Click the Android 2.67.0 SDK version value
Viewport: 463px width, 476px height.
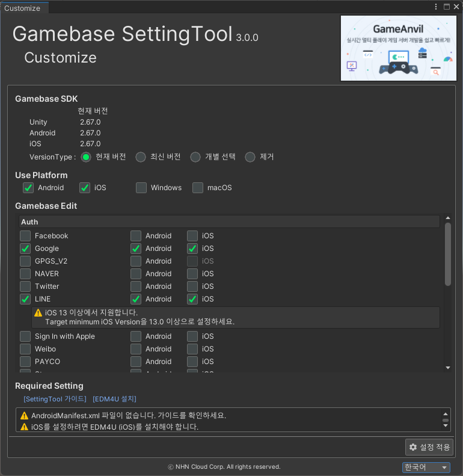click(x=90, y=133)
